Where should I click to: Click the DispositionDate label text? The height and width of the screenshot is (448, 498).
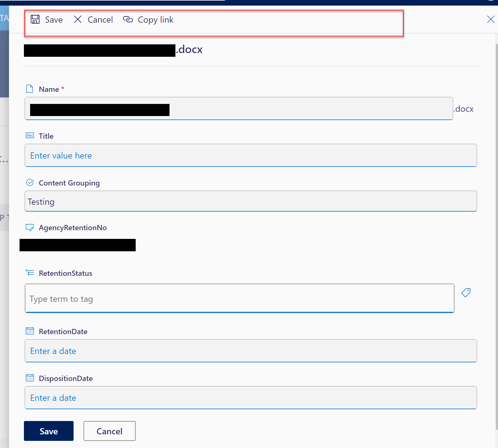tap(66, 379)
